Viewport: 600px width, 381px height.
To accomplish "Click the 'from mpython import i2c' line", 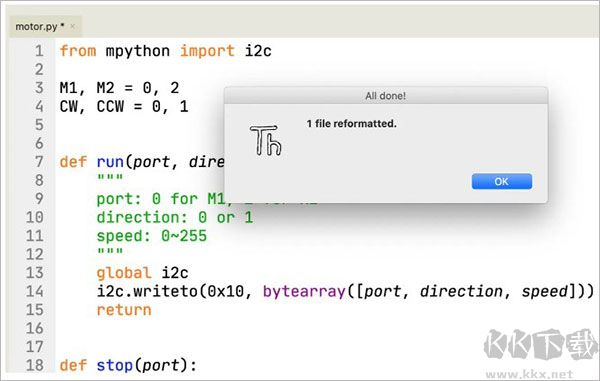I will (165, 50).
